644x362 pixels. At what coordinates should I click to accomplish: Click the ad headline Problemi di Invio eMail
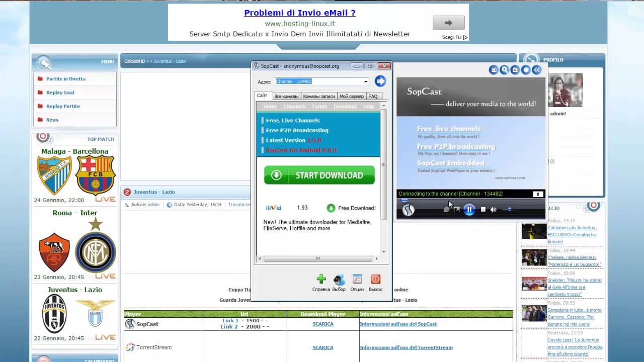pyautogui.click(x=300, y=13)
